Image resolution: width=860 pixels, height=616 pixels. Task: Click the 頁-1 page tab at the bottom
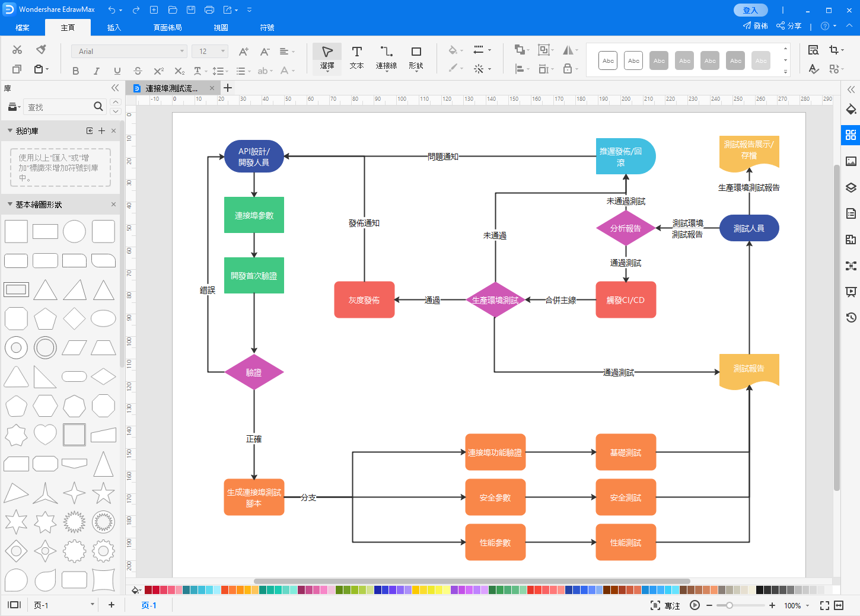149,605
